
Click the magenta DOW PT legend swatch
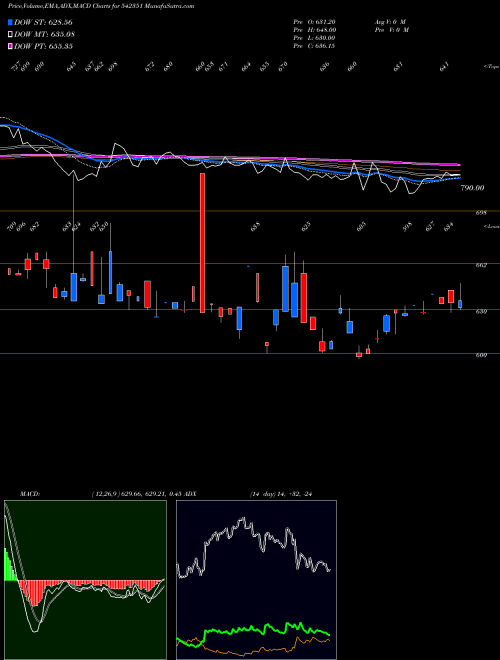coord(10,46)
